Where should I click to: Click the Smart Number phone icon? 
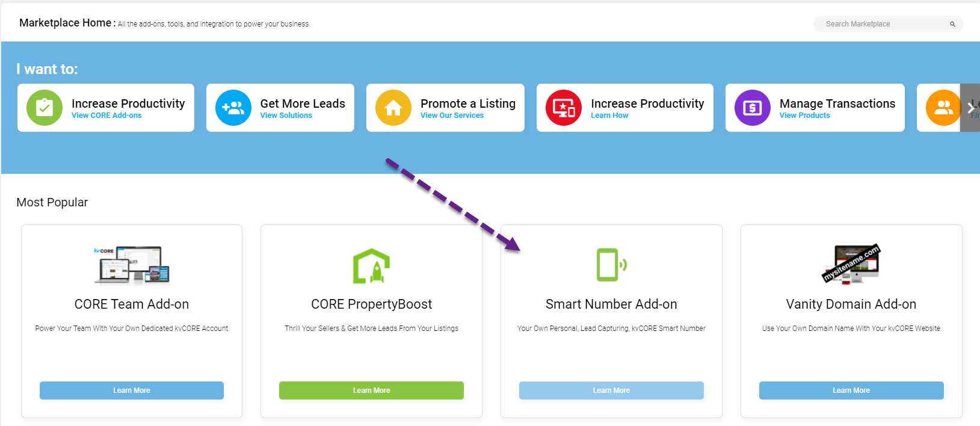tap(611, 265)
